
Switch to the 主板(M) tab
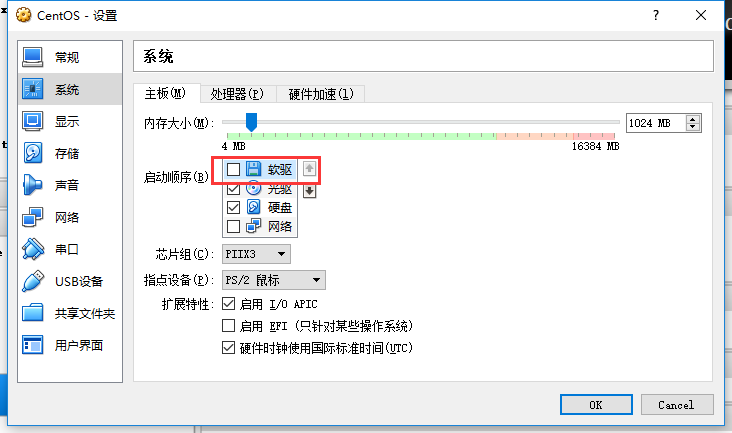[166, 93]
